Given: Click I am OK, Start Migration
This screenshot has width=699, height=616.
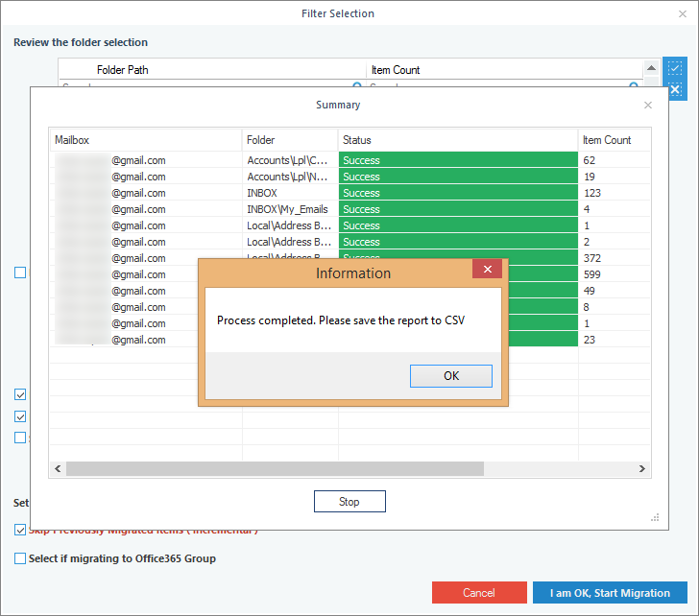Looking at the screenshot, I should 610,593.
